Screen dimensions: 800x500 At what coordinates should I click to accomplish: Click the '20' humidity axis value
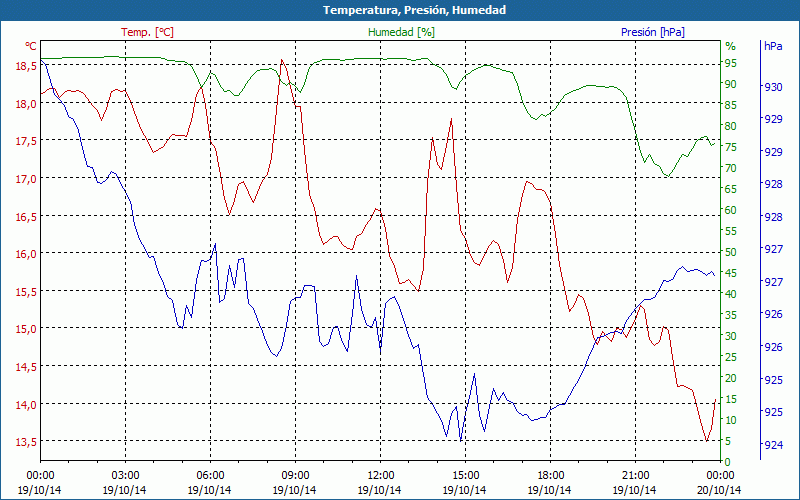pos(731,378)
